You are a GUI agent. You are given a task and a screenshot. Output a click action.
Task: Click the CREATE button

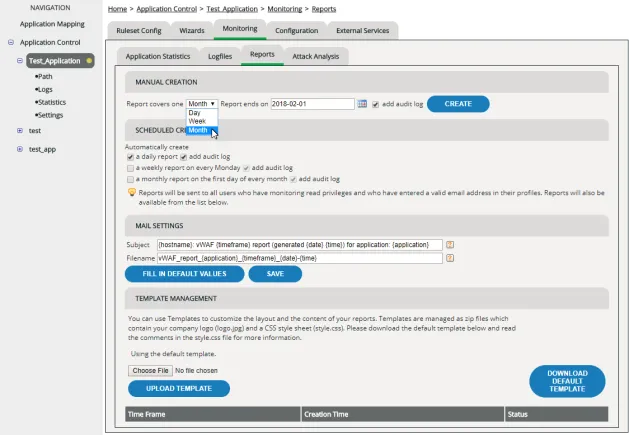pyautogui.click(x=458, y=104)
